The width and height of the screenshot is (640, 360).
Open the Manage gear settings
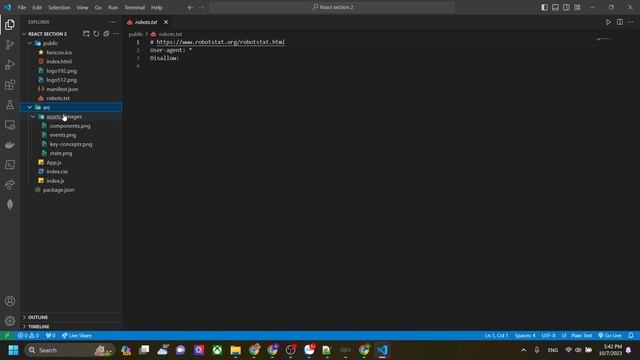pos(10,321)
